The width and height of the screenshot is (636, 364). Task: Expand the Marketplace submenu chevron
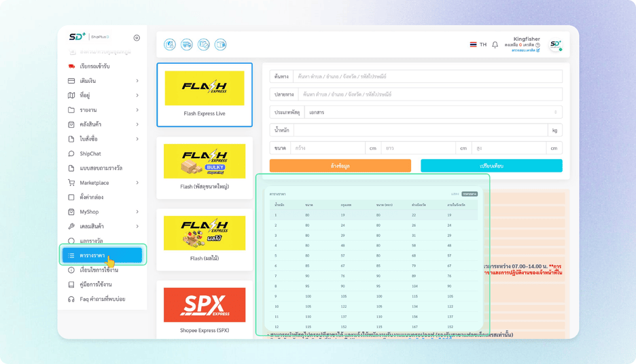coord(137,183)
